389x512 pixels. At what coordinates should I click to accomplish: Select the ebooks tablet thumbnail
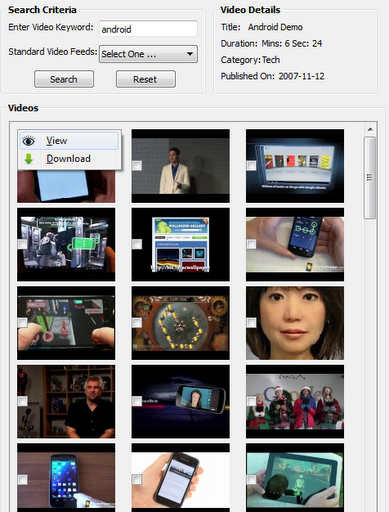(x=295, y=166)
